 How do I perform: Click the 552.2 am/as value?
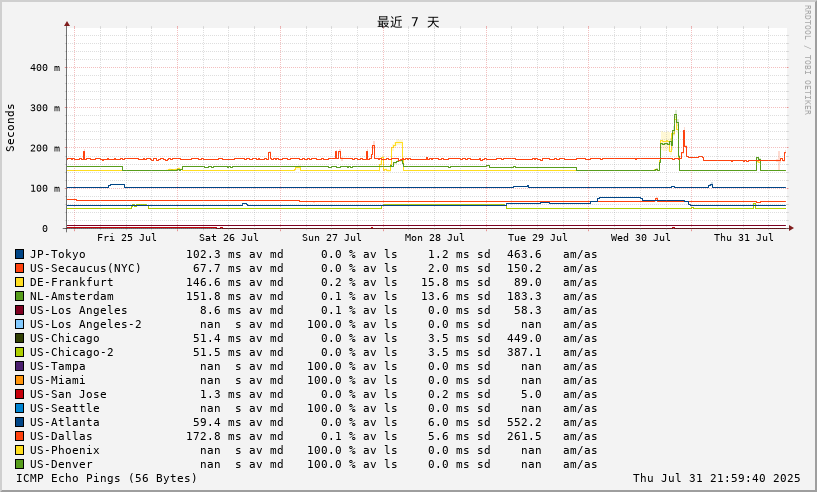click(524, 422)
